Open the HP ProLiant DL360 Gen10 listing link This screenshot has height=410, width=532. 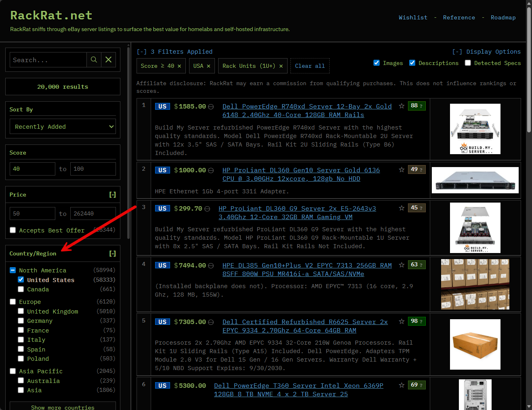click(301, 174)
